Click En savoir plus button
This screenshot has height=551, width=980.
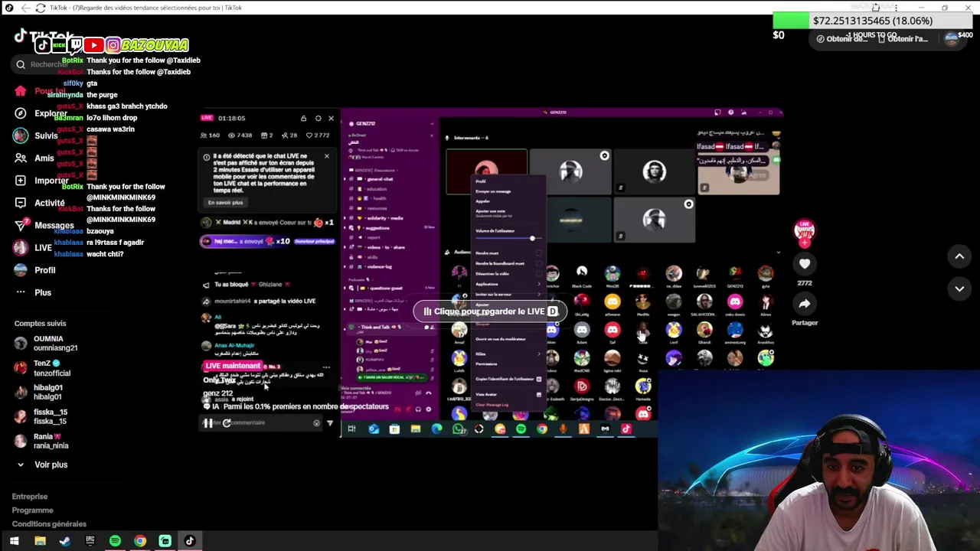[226, 203]
